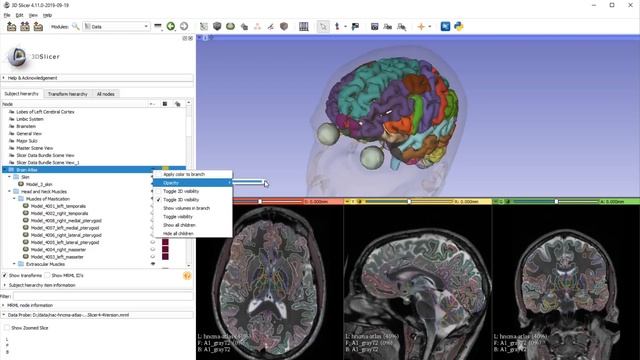Open the Python interactor icon
Image resolution: width=640 pixels, height=360 pixels.
click(x=459, y=27)
